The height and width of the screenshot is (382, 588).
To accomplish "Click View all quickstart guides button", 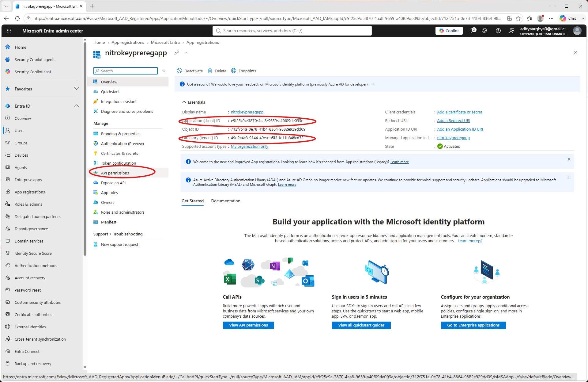I will click(x=361, y=325).
